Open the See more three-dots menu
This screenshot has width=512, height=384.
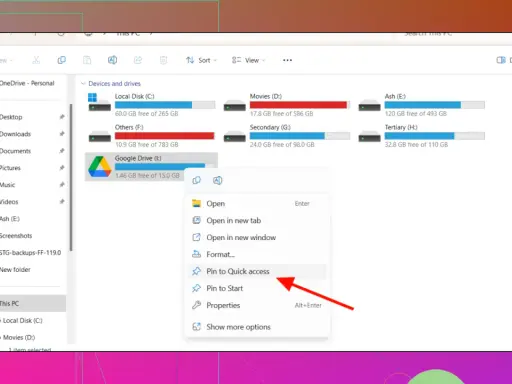tap(287, 60)
